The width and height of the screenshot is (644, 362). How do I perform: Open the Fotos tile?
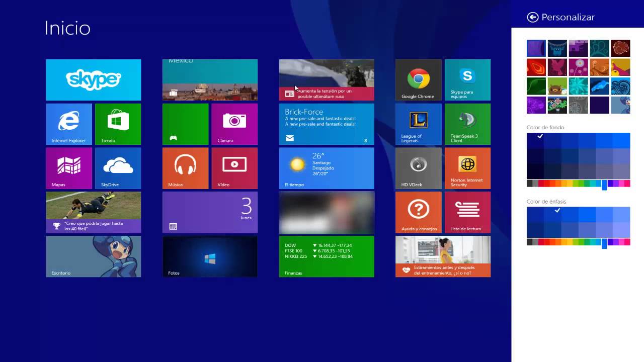coord(210,256)
